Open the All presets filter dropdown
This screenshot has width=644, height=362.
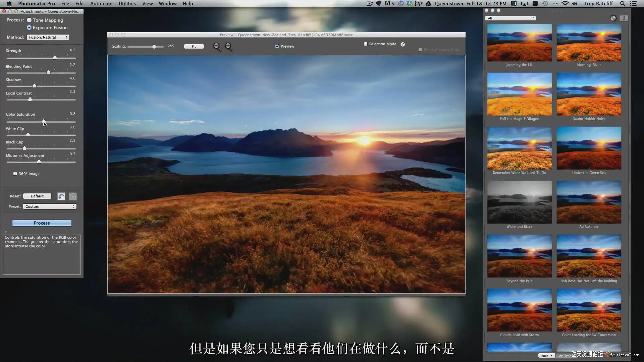510,18
